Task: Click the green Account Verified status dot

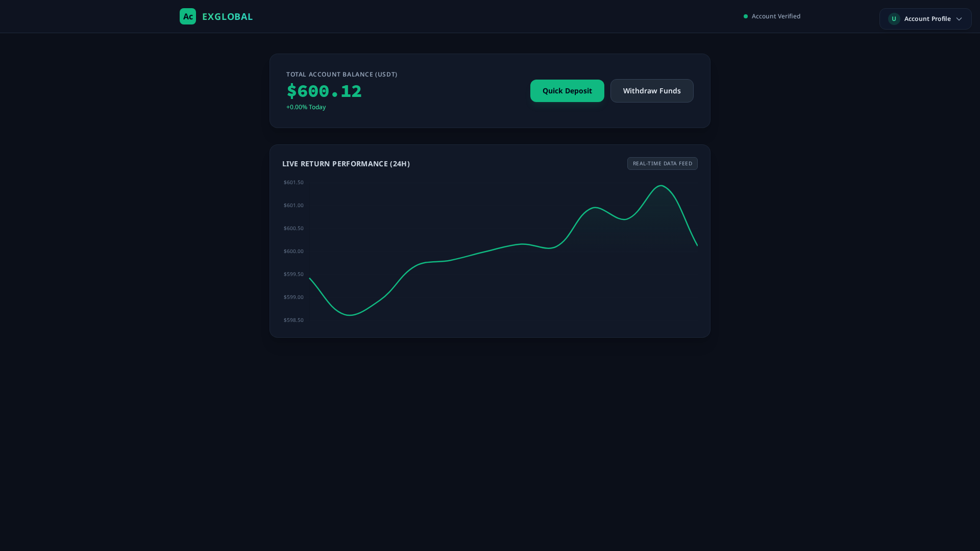Action: (746, 16)
